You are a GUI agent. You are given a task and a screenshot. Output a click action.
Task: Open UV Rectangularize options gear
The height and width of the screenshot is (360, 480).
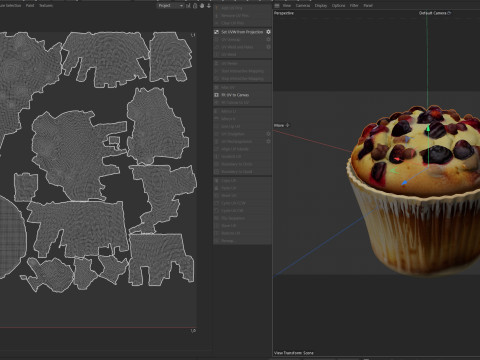pyautogui.click(x=268, y=142)
